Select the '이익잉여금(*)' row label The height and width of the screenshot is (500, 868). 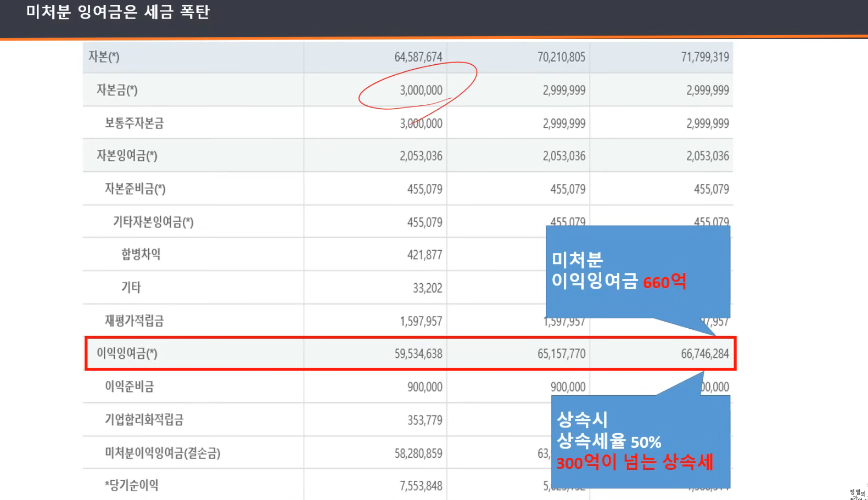pyautogui.click(x=127, y=353)
